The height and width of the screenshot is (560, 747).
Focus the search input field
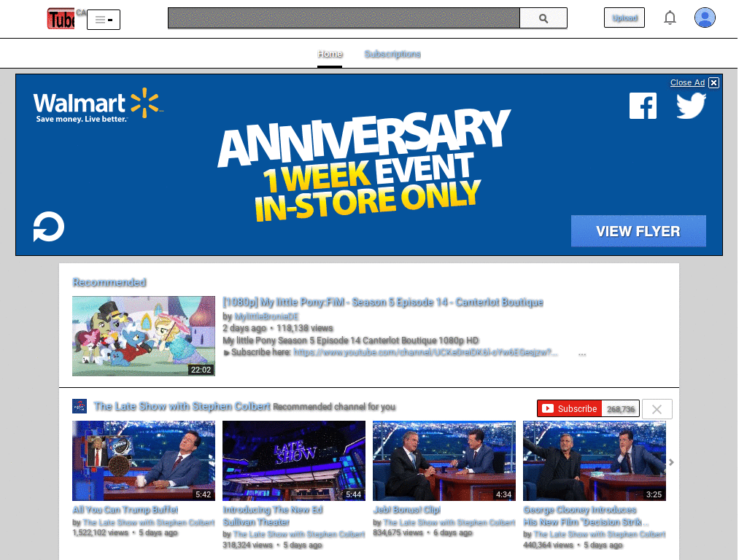coord(344,18)
